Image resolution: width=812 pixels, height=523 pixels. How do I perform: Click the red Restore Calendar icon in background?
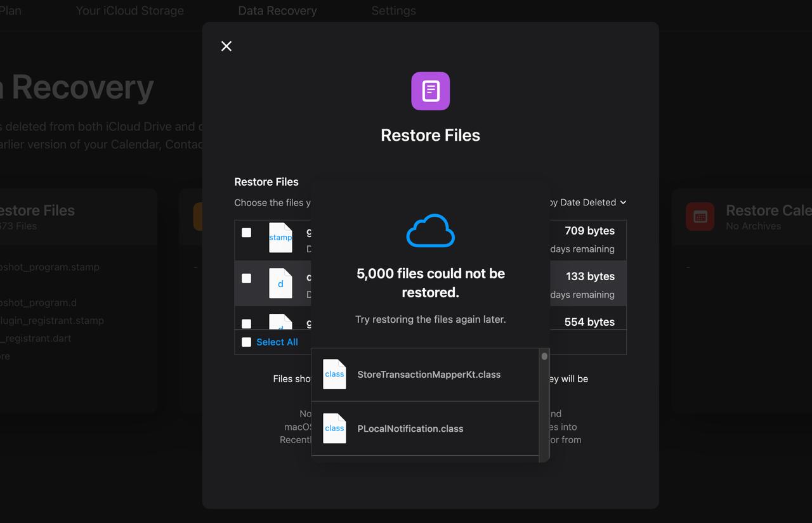(700, 217)
